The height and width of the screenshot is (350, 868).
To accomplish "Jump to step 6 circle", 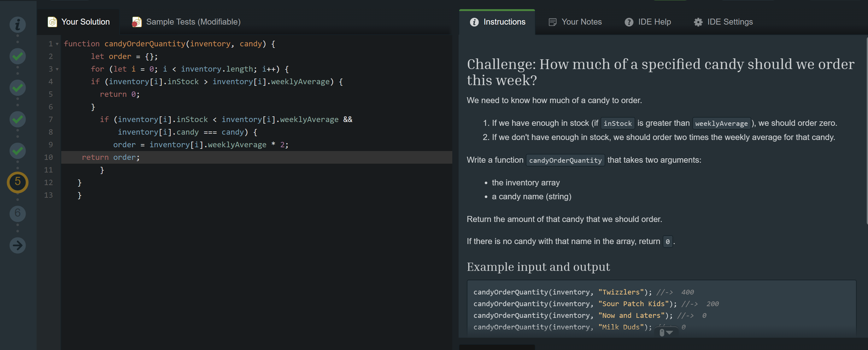I will click(18, 213).
